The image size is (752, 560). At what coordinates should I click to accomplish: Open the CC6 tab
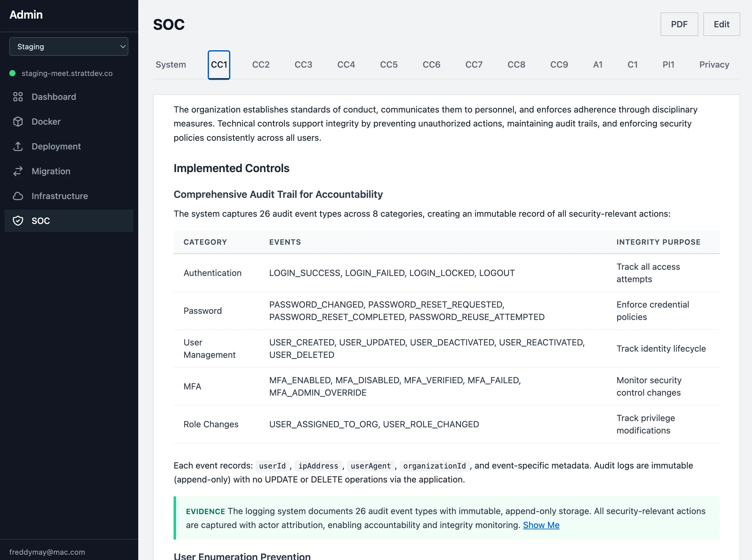pyautogui.click(x=431, y=65)
